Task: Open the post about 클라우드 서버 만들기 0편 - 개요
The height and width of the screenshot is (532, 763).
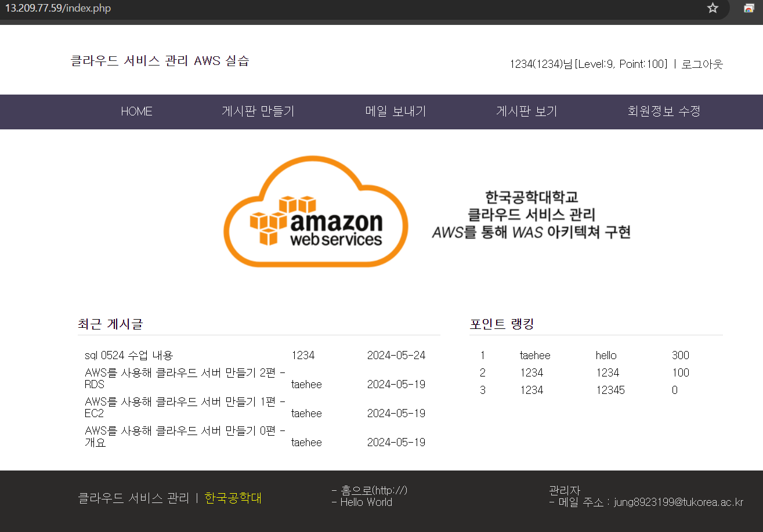Action: [x=185, y=436]
